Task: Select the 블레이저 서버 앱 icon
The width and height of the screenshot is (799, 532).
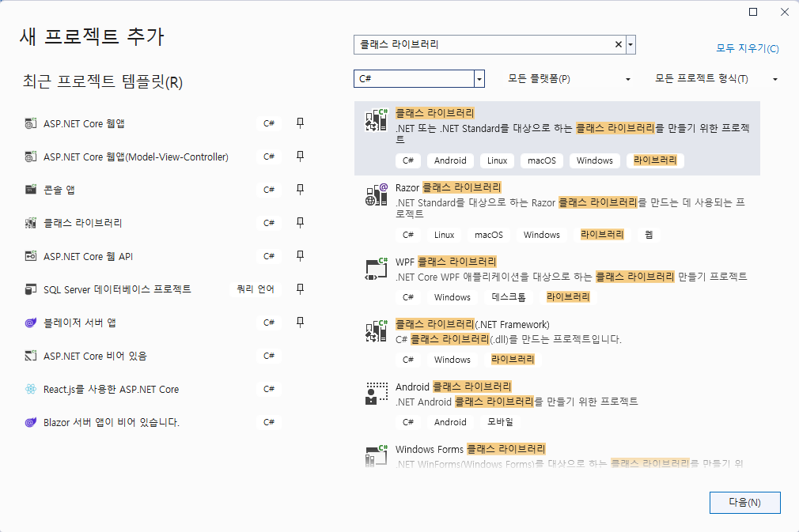Action: pos(29,323)
